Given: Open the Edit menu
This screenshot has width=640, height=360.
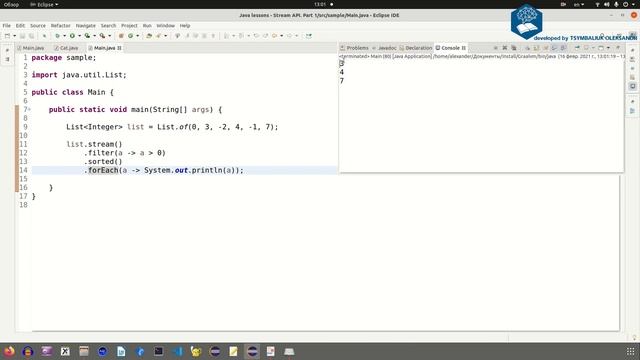Looking at the screenshot, I should pyautogui.click(x=20, y=25).
